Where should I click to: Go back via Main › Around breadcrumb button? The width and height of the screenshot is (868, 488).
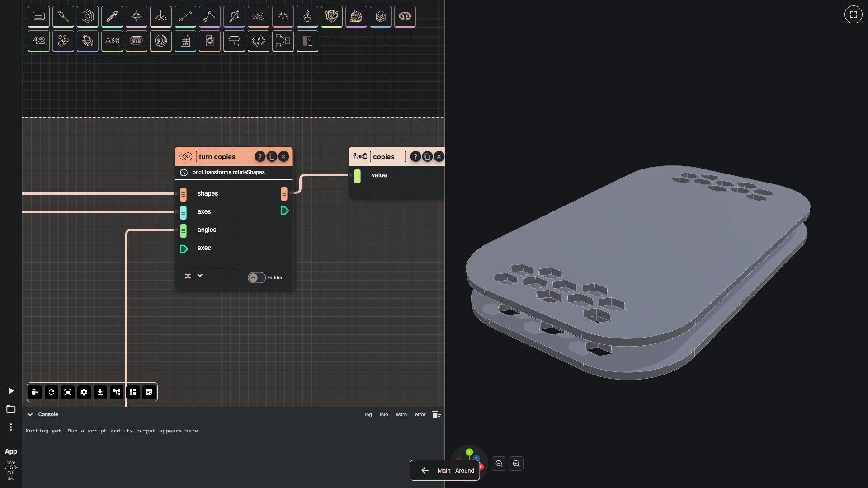pos(445,470)
